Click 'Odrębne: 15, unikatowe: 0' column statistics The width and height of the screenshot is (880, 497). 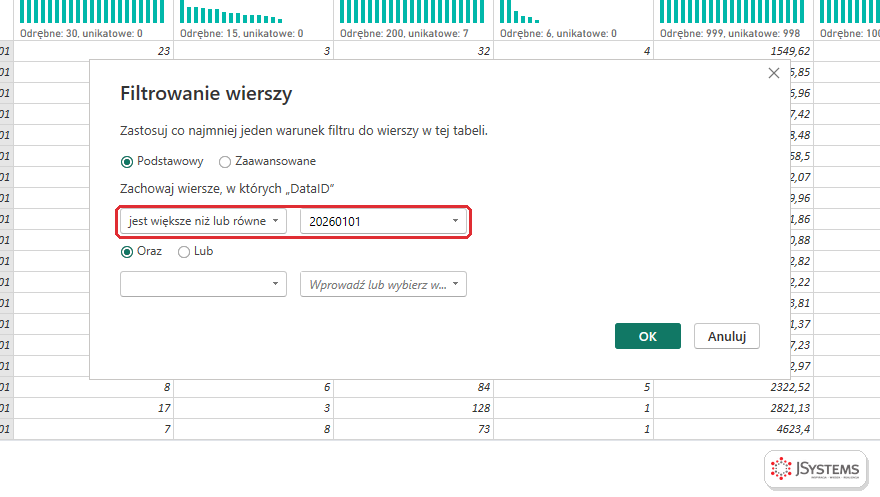241,34
